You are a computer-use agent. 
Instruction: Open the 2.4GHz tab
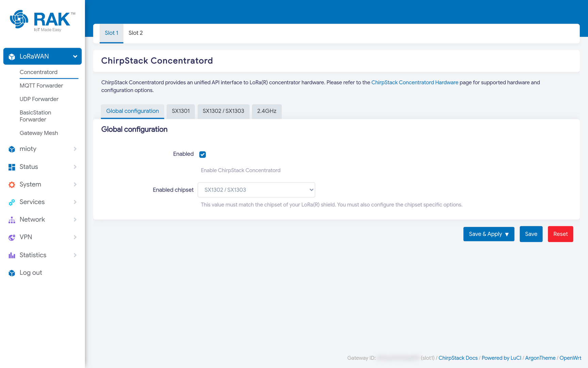click(267, 111)
